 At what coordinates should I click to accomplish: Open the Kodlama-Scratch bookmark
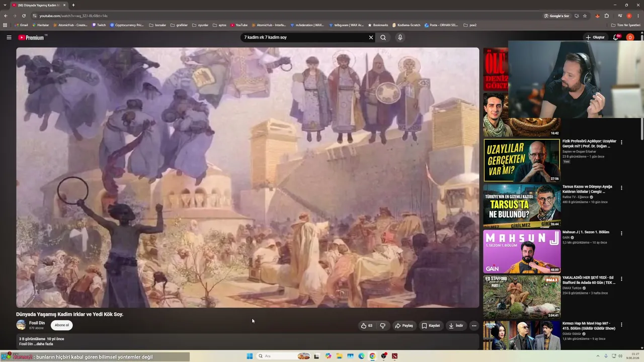[x=406, y=25]
